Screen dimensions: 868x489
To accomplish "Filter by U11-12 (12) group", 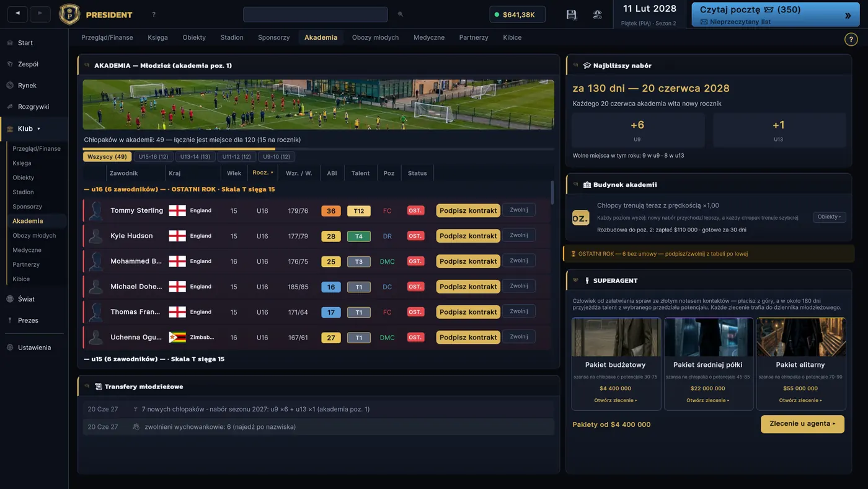I will [236, 157].
